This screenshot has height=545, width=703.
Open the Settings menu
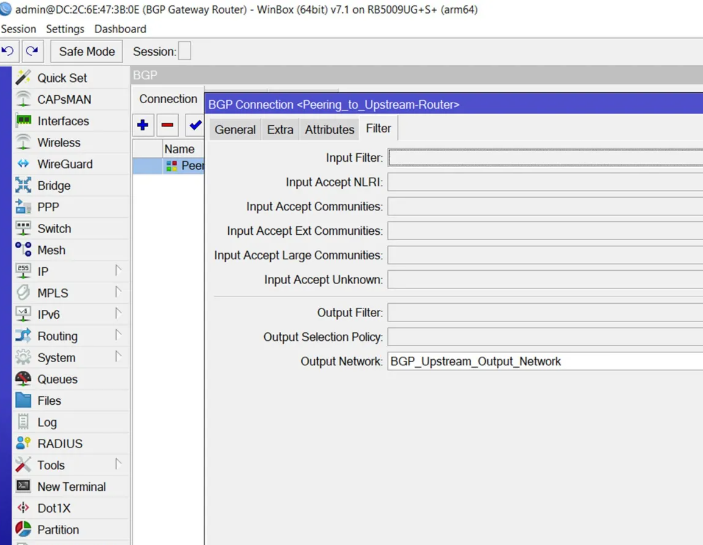point(65,29)
